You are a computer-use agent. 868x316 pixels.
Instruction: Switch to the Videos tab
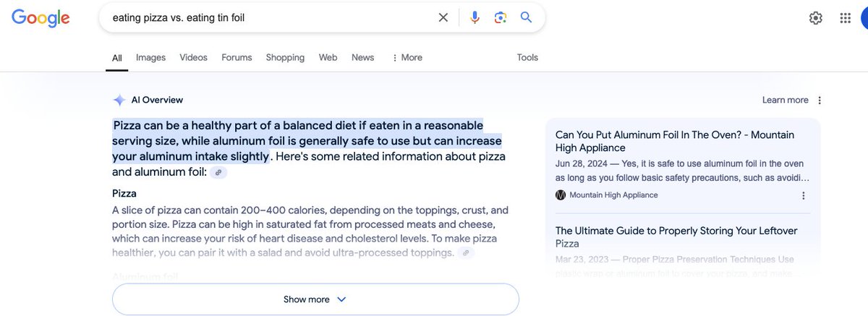coord(193,58)
